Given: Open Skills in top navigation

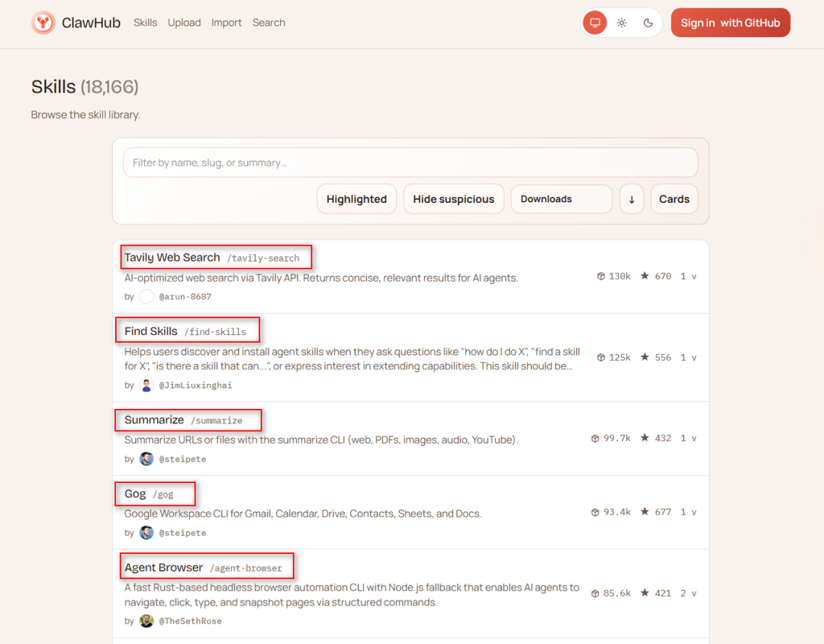Looking at the screenshot, I should pyautogui.click(x=145, y=23).
